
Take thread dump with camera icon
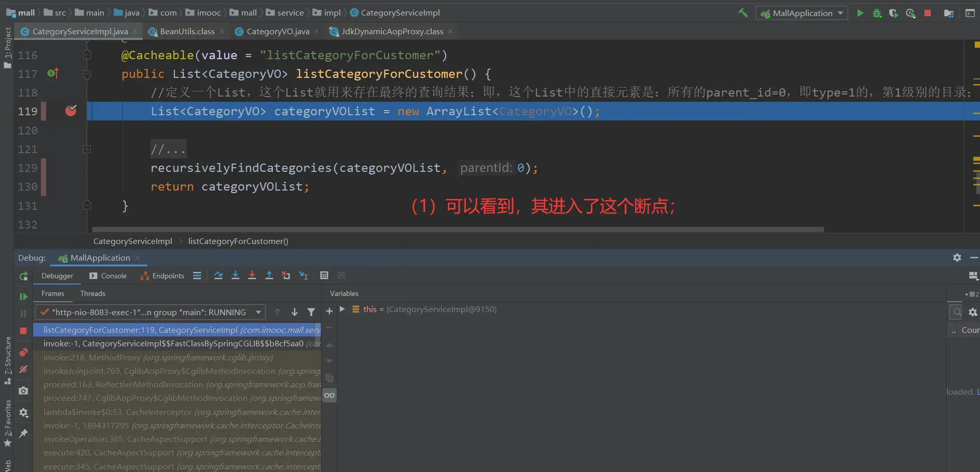[x=23, y=390]
